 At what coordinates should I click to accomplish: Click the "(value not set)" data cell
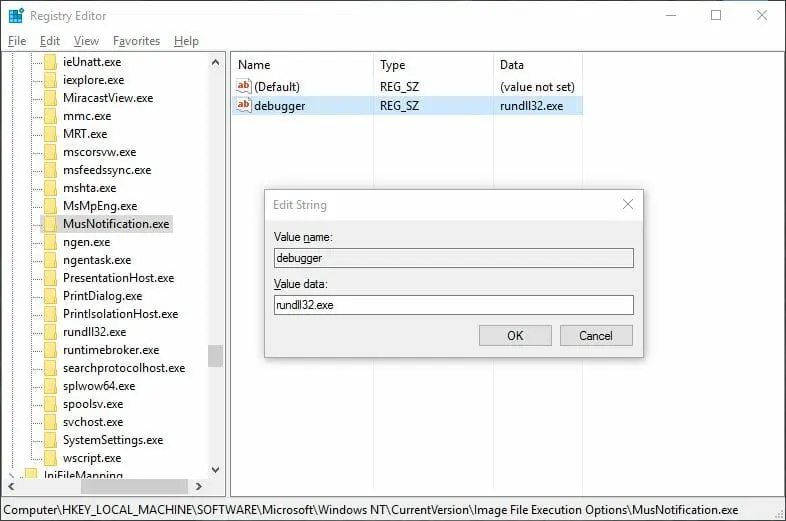click(537, 87)
